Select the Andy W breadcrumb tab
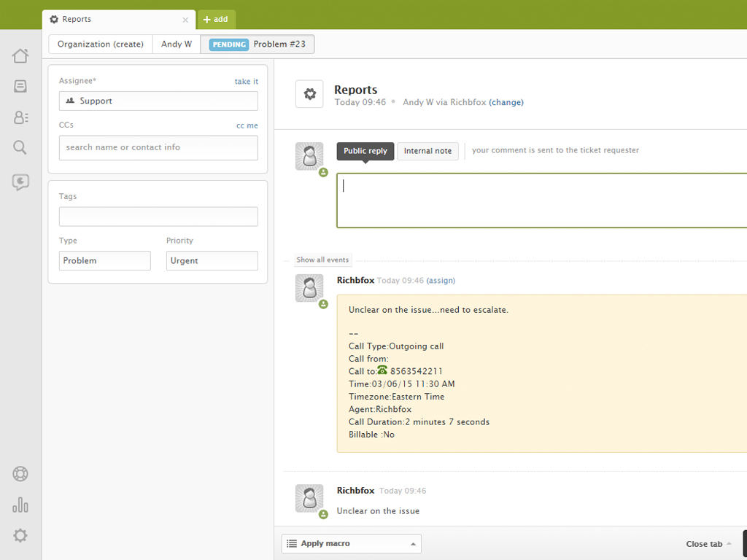Screen dimensions: 747x560 pyautogui.click(x=177, y=44)
